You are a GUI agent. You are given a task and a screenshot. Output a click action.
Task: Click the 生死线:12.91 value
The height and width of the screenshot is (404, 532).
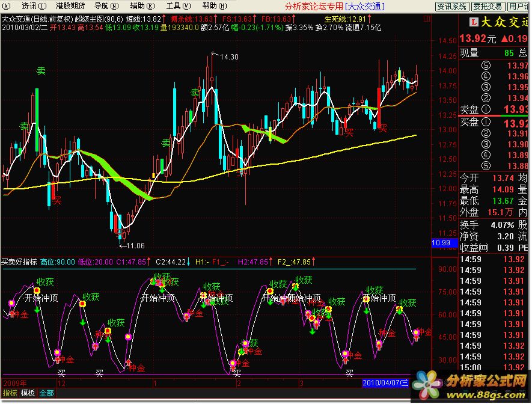click(345, 19)
